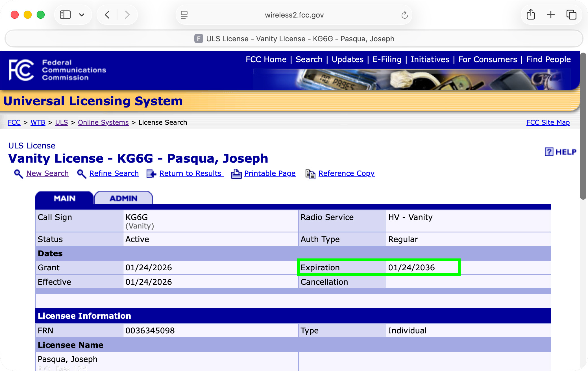Open the FCC Site Map link
588x371 pixels.
point(548,122)
